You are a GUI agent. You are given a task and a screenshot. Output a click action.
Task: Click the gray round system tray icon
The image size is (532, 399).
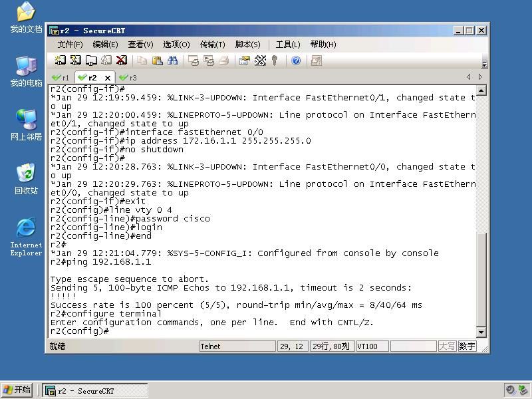click(x=510, y=390)
